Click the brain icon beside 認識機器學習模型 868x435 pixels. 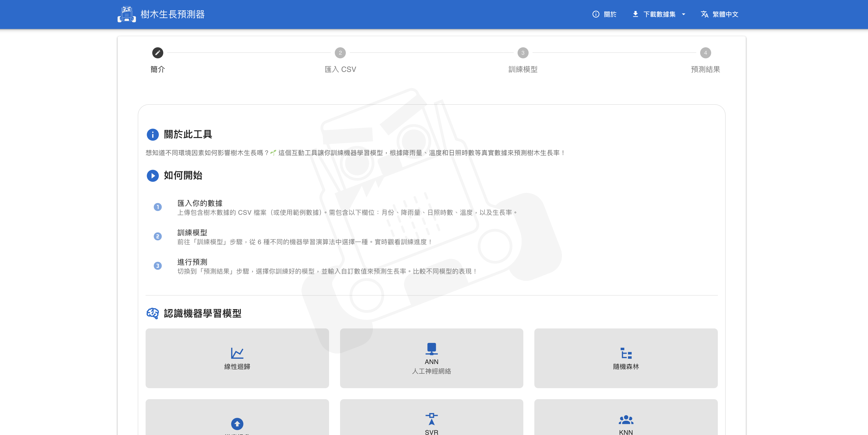(153, 313)
